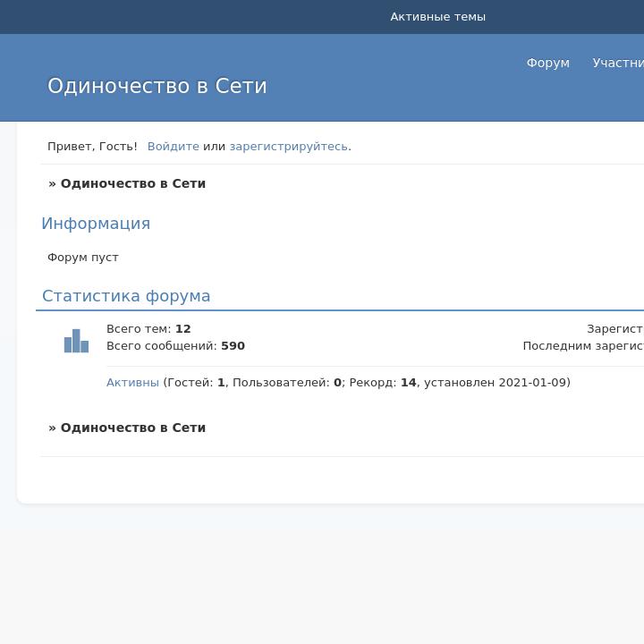Click the Одиночество в Сети site title
The width and height of the screenshot is (644, 644).
point(157,86)
